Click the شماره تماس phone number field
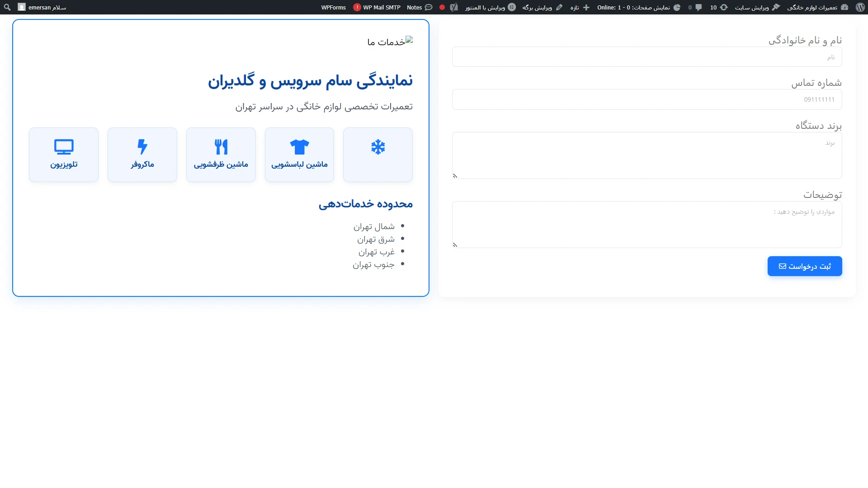Image resolution: width=868 pixels, height=488 pixels. (646, 99)
